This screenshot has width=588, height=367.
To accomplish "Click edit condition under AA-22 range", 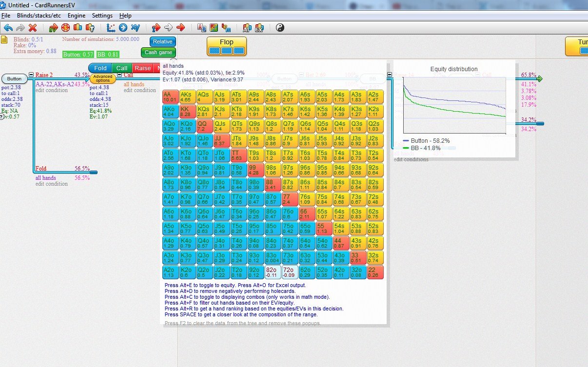I will (52, 90).
